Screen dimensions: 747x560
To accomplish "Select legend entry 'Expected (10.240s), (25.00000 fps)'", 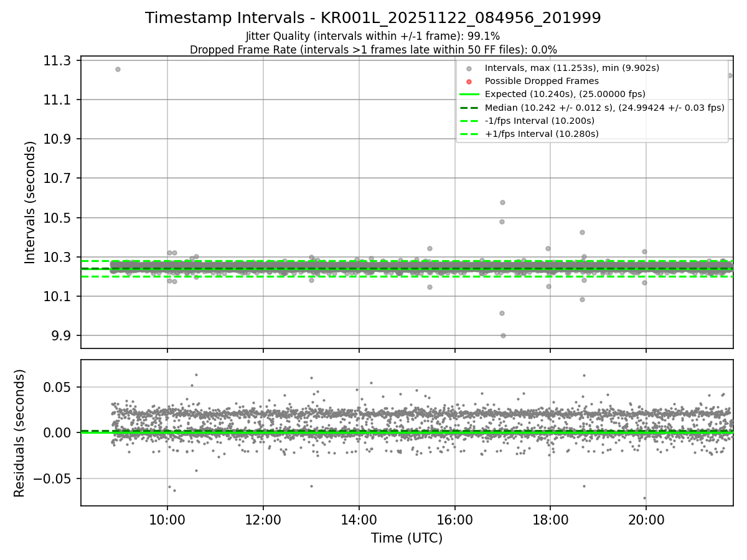I will click(565, 94).
